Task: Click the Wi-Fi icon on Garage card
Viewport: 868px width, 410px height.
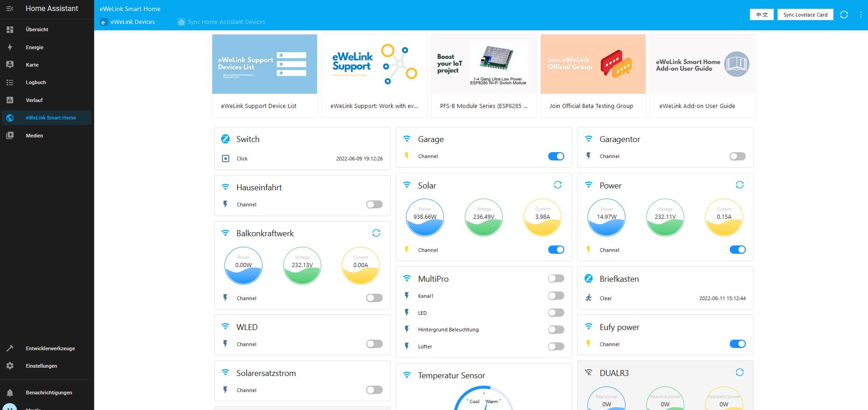Action: click(407, 138)
